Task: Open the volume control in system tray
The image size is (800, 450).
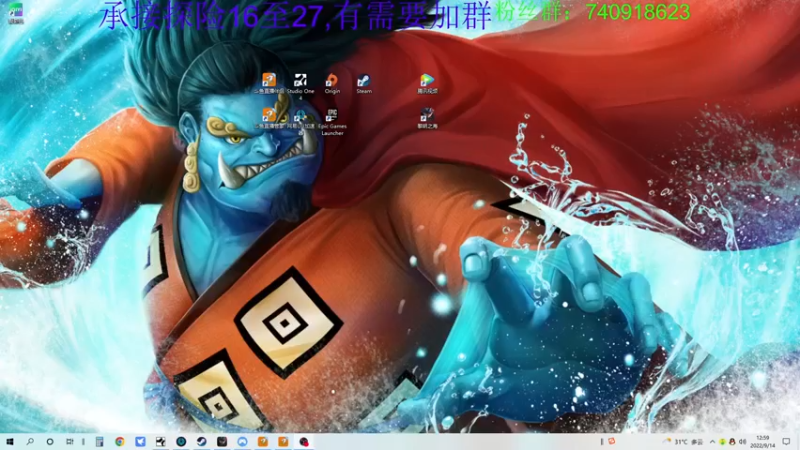Action: 742,441
